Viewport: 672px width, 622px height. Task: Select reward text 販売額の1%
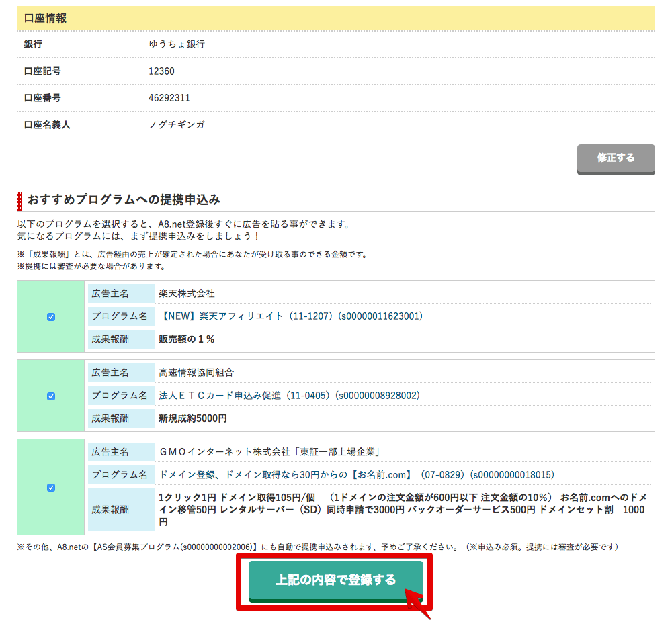(x=186, y=339)
